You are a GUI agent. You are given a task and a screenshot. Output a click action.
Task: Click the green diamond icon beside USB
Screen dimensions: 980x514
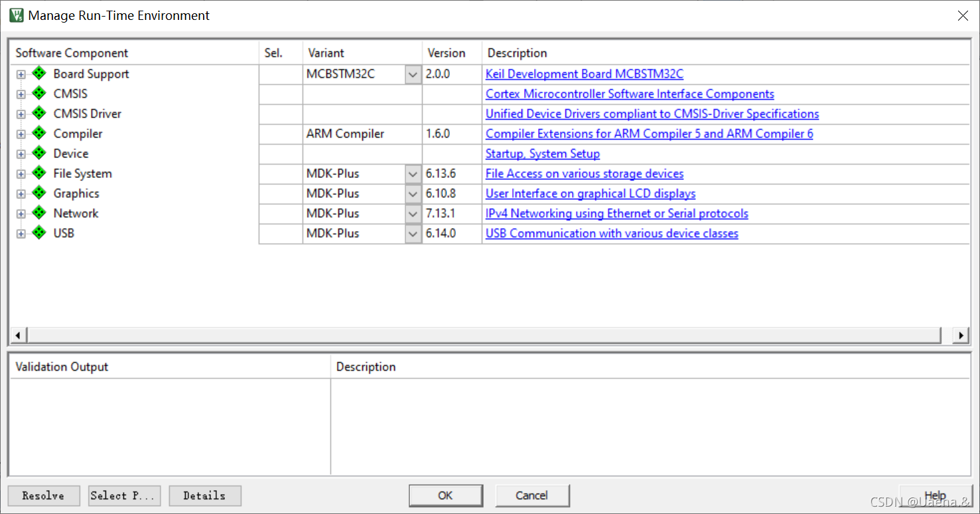click(39, 233)
